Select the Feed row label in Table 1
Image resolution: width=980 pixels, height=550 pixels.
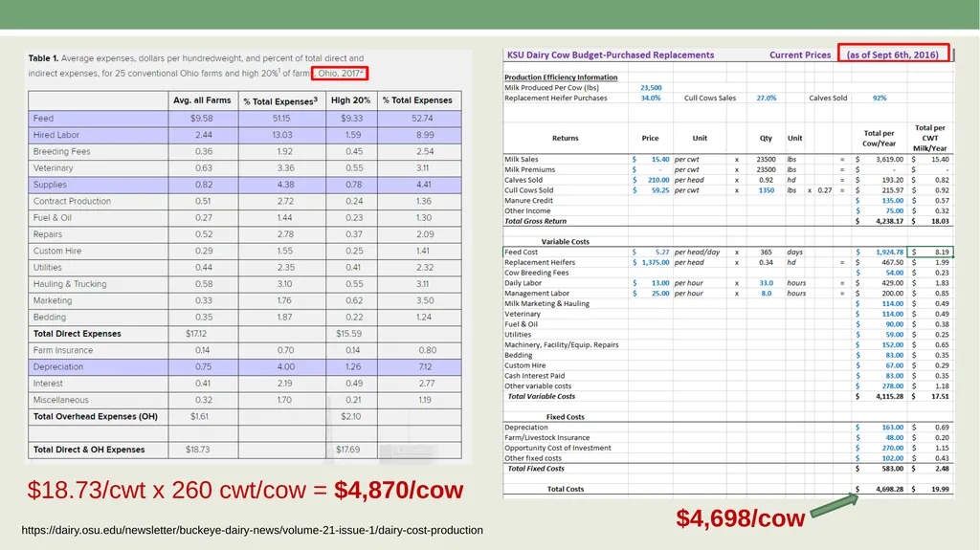(44, 118)
